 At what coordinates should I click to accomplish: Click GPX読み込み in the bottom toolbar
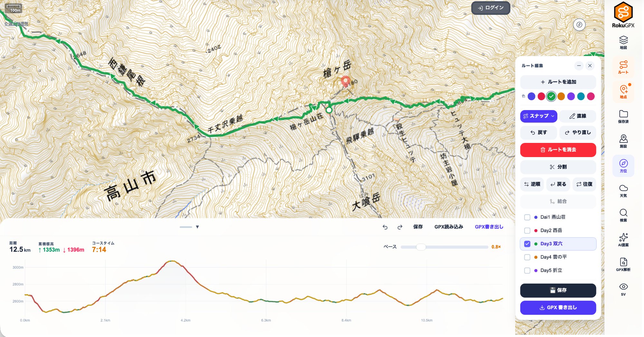pos(449,227)
